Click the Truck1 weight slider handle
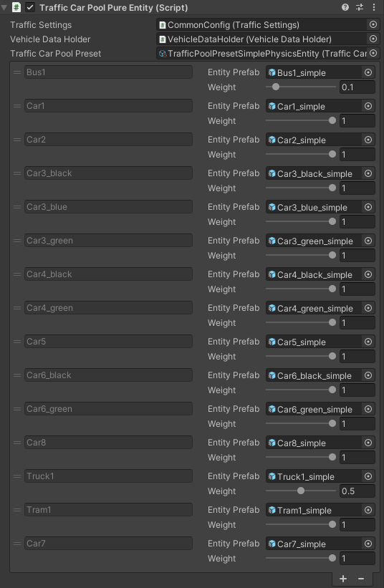 [x=301, y=491]
